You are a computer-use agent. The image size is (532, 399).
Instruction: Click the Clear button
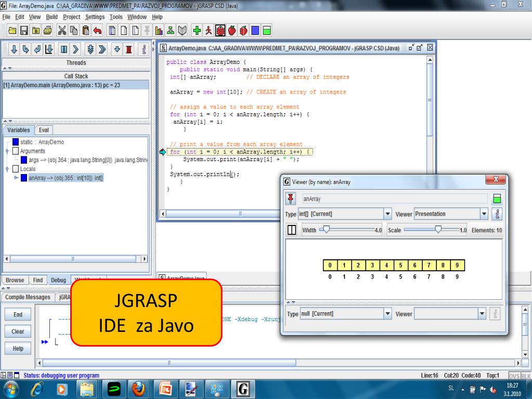[x=18, y=331]
